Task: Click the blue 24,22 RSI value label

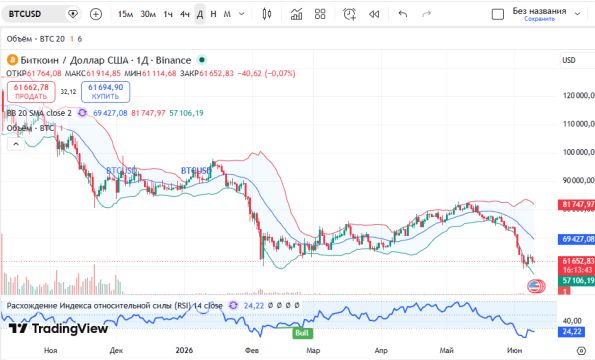Action: click(572, 332)
